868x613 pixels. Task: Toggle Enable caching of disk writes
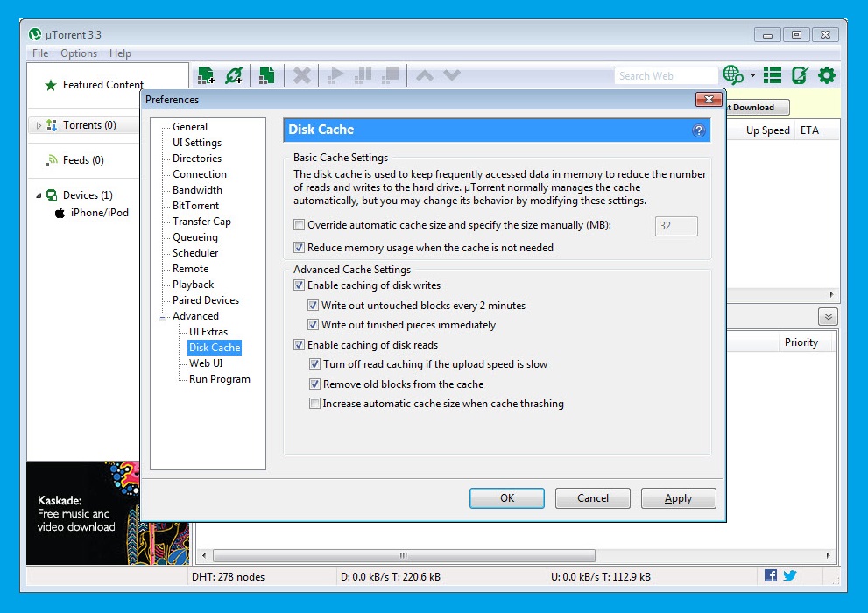click(x=299, y=285)
